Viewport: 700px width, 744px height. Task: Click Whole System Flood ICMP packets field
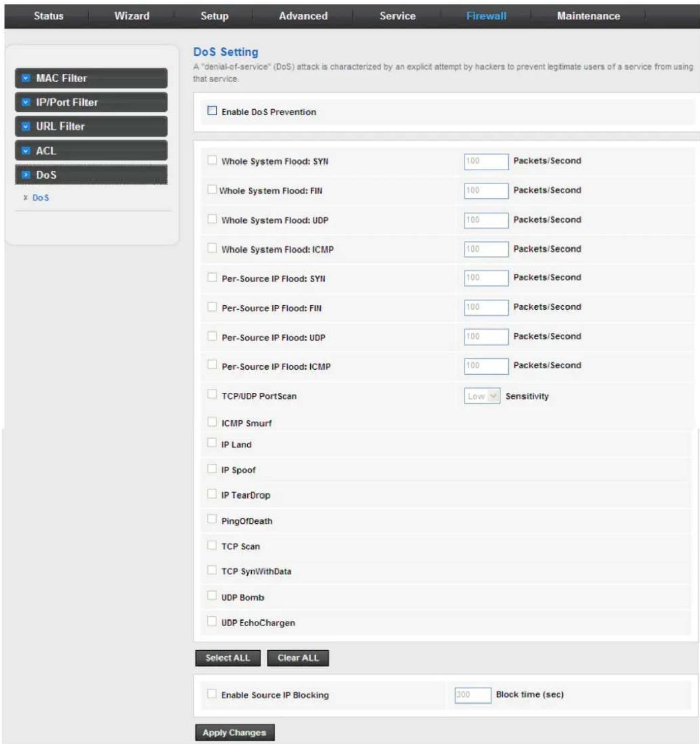tap(486, 249)
